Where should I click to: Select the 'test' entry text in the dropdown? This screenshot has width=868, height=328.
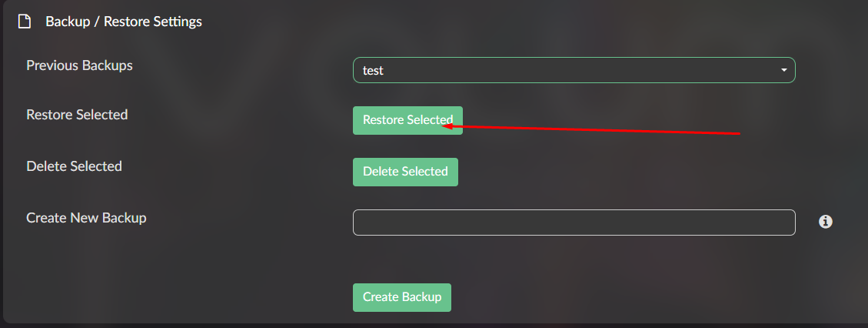(373, 71)
